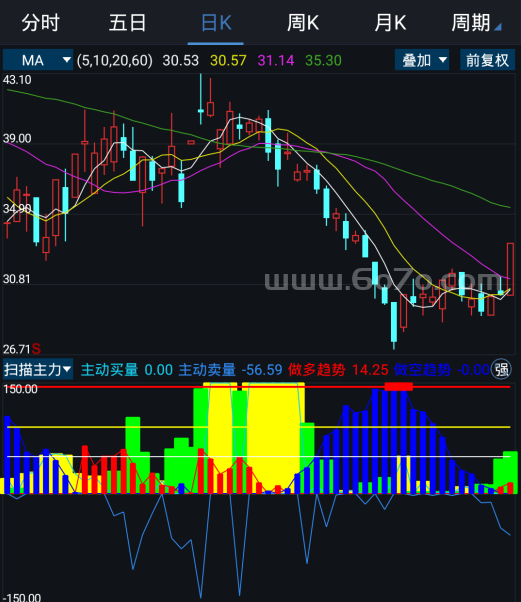Click the blue 做空趋势 label

pyautogui.click(x=422, y=370)
